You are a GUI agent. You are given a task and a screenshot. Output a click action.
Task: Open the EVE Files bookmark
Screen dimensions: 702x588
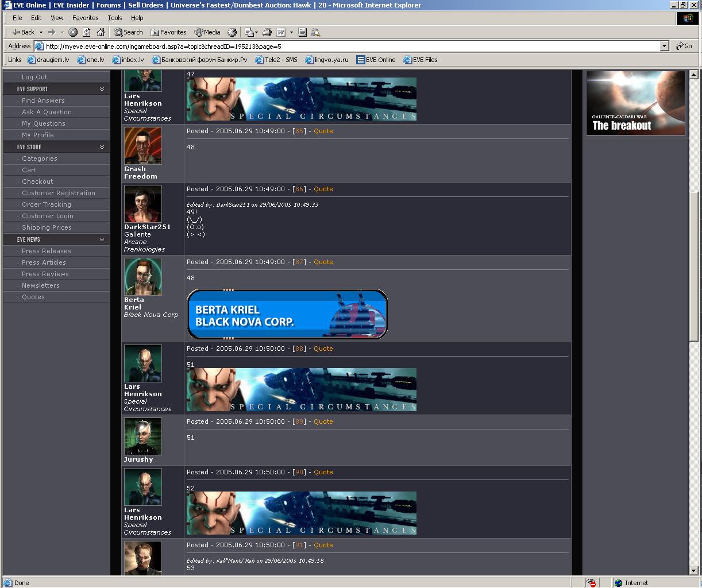click(421, 60)
